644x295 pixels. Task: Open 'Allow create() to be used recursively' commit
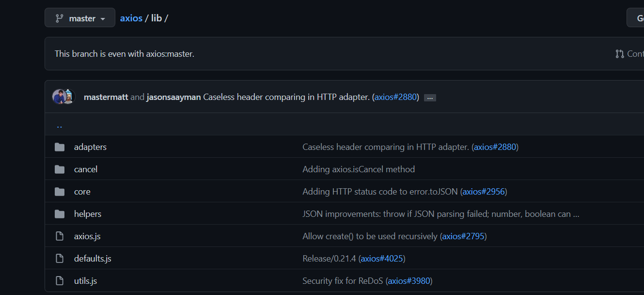pyautogui.click(x=370, y=236)
